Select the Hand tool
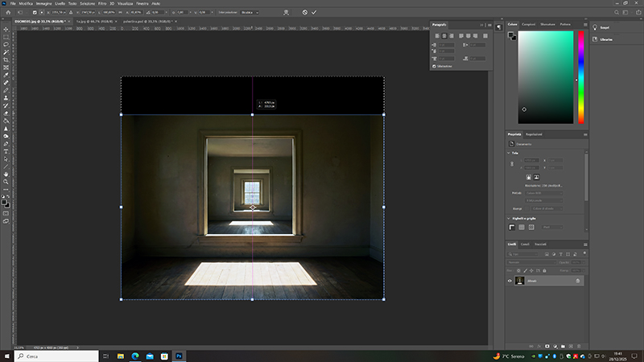The height and width of the screenshot is (362, 644). coord(6,173)
